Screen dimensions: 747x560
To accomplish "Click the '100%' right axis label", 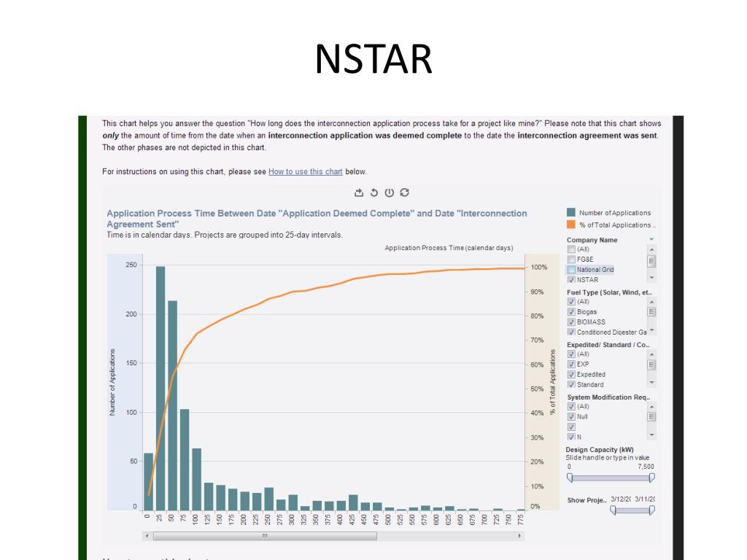I will tap(539, 267).
